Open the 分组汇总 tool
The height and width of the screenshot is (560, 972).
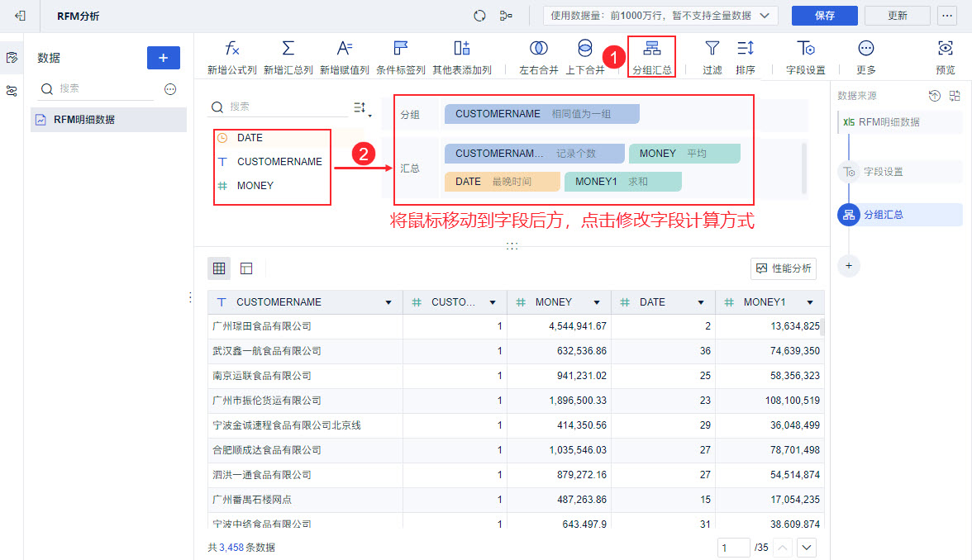tap(651, 57)
